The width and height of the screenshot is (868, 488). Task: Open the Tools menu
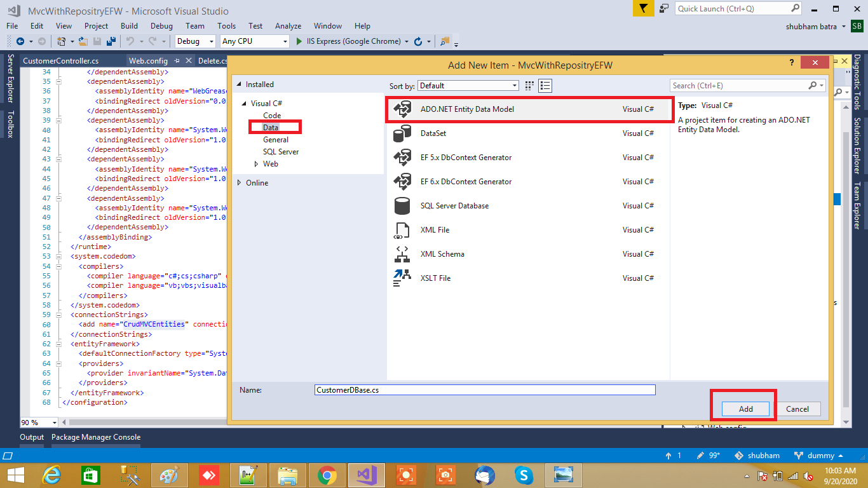pyautogui.click(x=226, y=26)
